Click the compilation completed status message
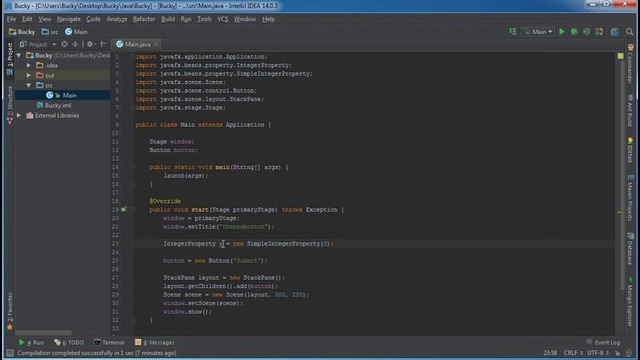Viewport: 640px width, 360px height. tap(97, 353)
